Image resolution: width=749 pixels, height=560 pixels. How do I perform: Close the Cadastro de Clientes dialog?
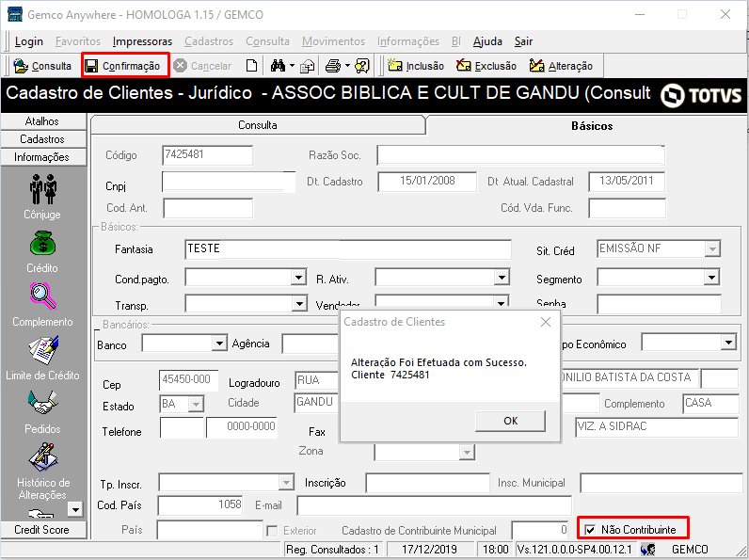pos(546,322)
